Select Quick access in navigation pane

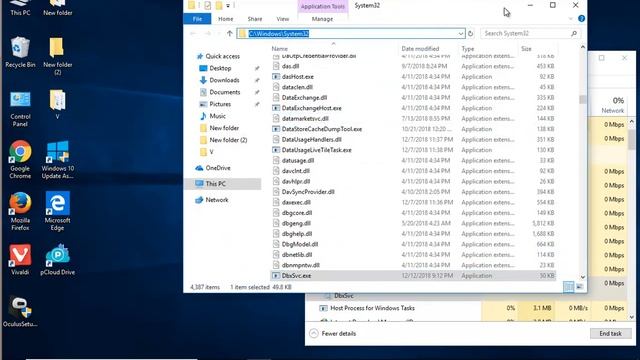pos(222,56)
